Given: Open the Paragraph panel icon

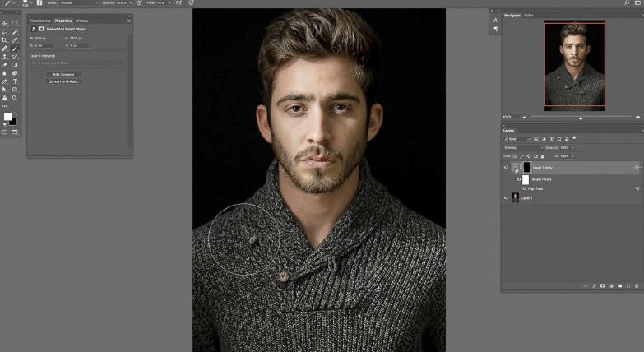Looking at the screenshot, I should pyautogui.click(x=495, y=29).
